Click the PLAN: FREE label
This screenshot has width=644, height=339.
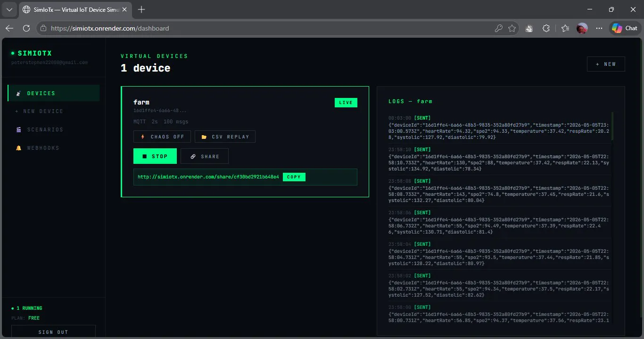coord(25,318)
